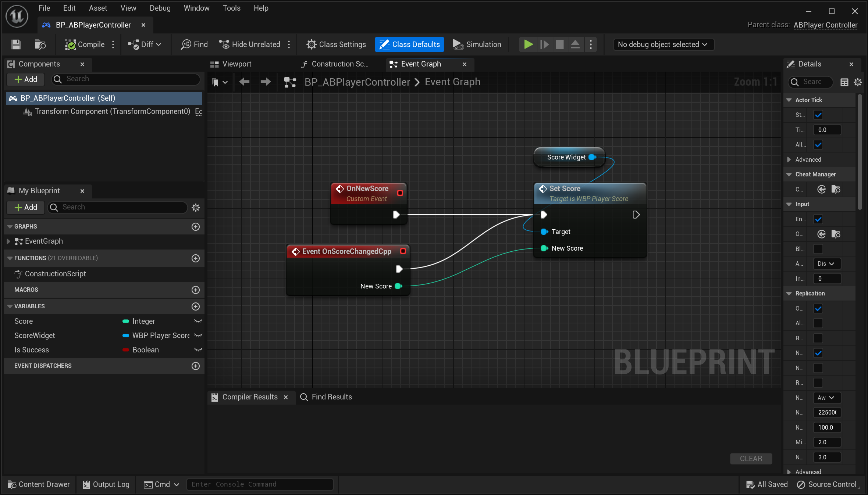Open the Content Drawer
This screenshot has height=495, width=868.
pyautogui.click(x=39, y=484)
